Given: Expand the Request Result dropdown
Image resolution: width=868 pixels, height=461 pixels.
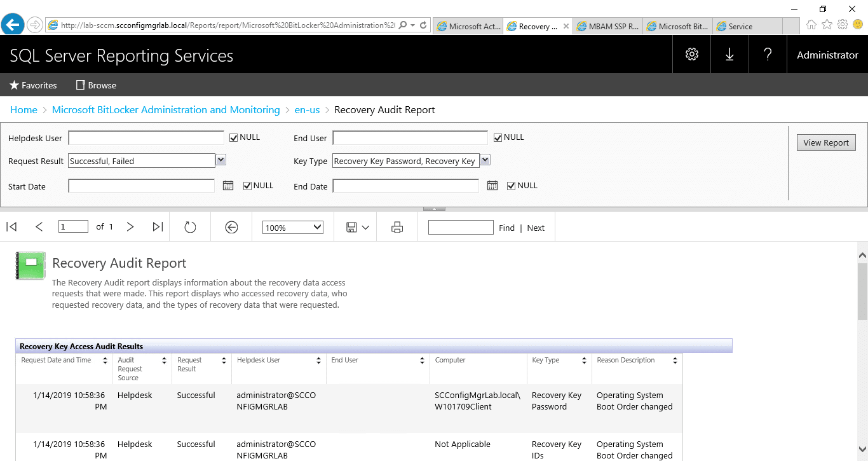Looking at the screenshot, I should click(221, 160).
